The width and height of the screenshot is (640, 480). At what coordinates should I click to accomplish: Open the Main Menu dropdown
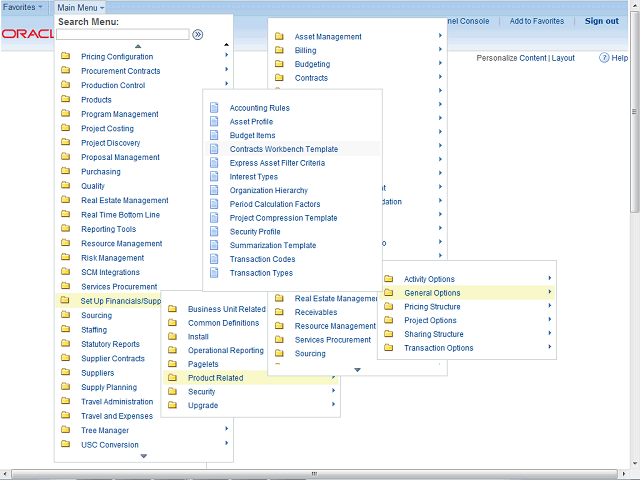pyautogui.click(x=80, y=7)
